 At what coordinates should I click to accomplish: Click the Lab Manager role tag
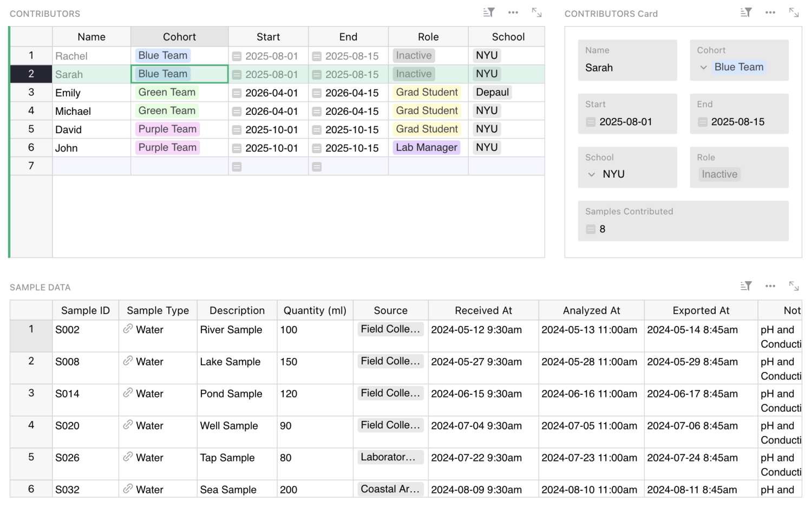[426, 148]
